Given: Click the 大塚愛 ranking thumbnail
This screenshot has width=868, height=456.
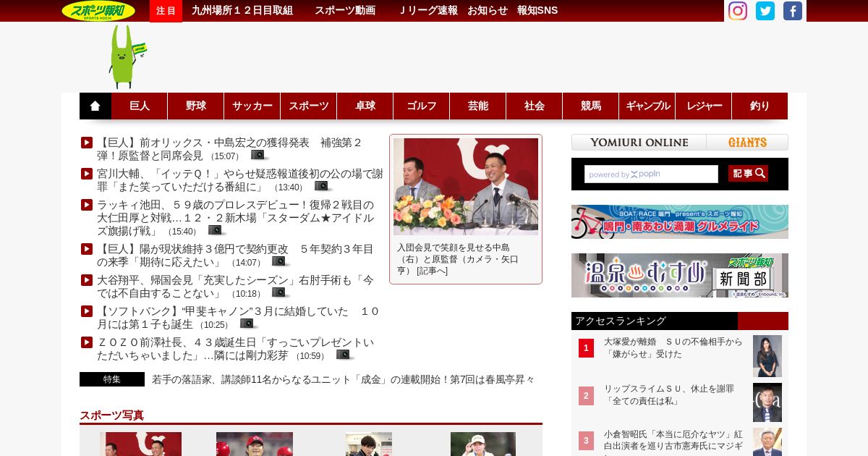Looking at the screenshot, I should [767, 356].
